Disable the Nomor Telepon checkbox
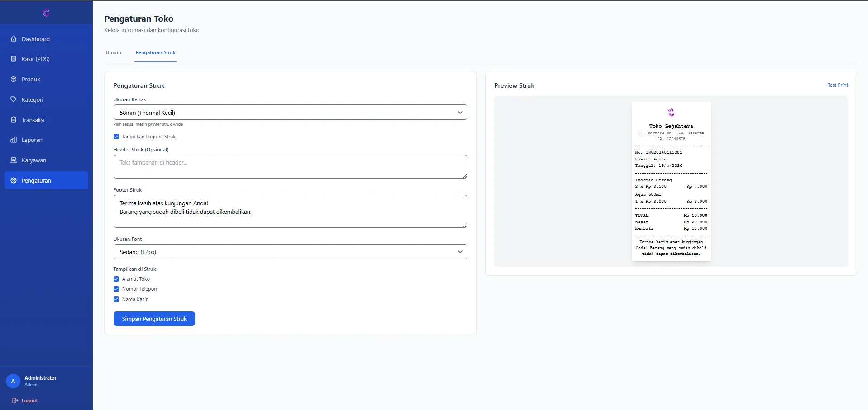This screenshot has width=868, height=410. [116, 289]
